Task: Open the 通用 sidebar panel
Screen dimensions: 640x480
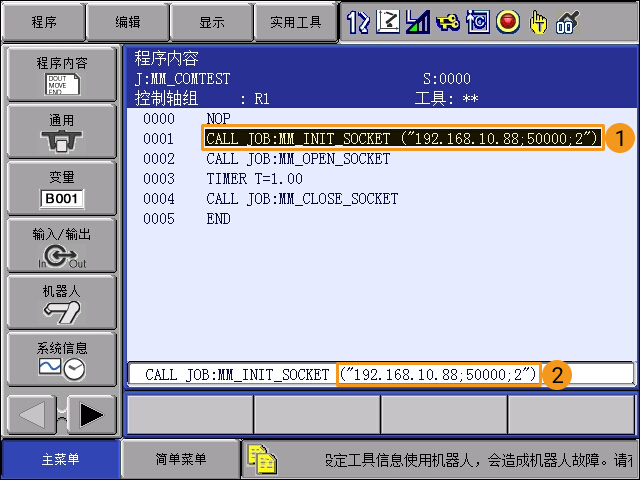Action: point(62,131)
